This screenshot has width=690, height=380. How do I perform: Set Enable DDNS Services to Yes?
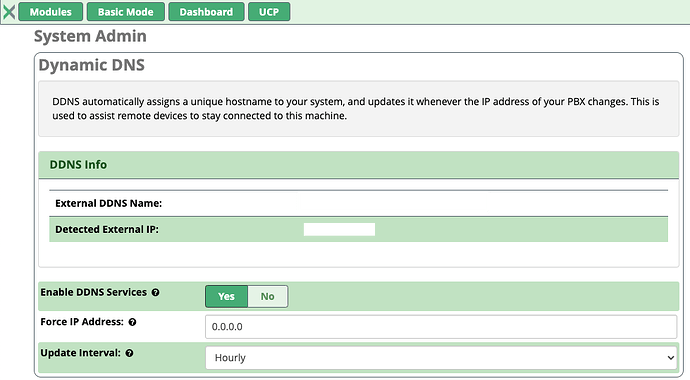[x=227, y=296]
